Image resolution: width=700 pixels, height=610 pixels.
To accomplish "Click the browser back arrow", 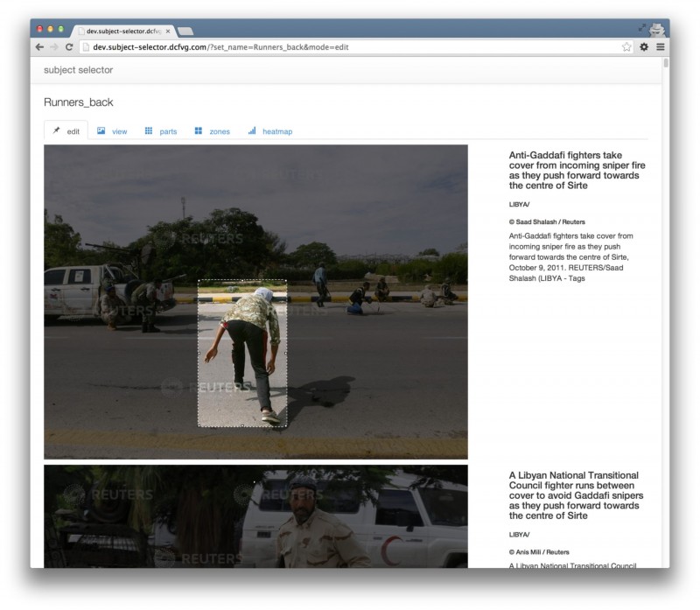I will tap(40, 46).
